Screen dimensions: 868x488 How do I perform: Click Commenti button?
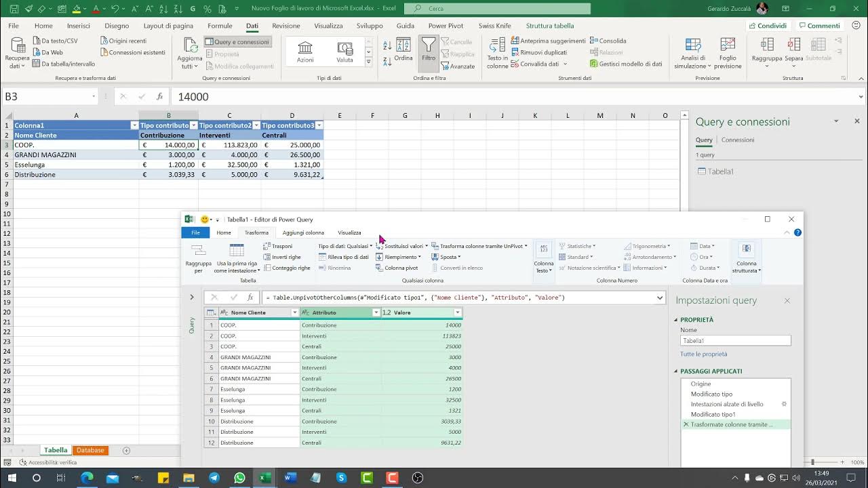(x=819, y=26)
